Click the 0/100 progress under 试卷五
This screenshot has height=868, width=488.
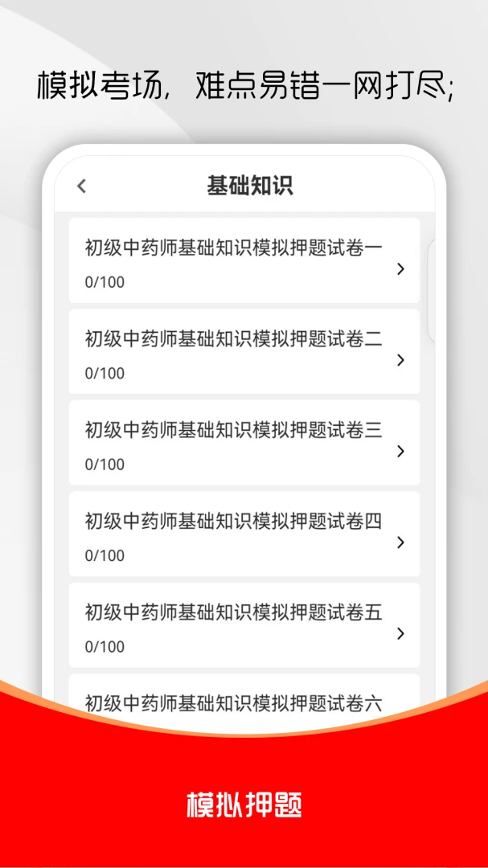(x=105, y=647)
